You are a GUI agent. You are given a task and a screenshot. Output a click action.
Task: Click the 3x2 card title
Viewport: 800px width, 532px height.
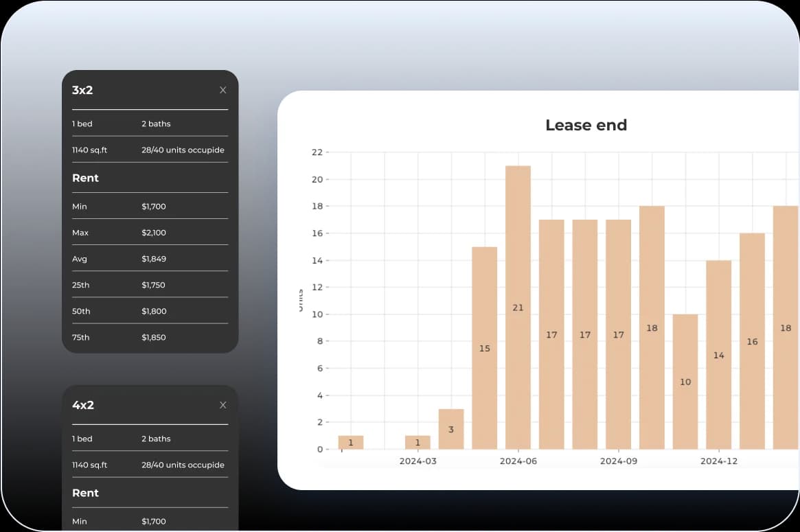(x=82, y=90)
